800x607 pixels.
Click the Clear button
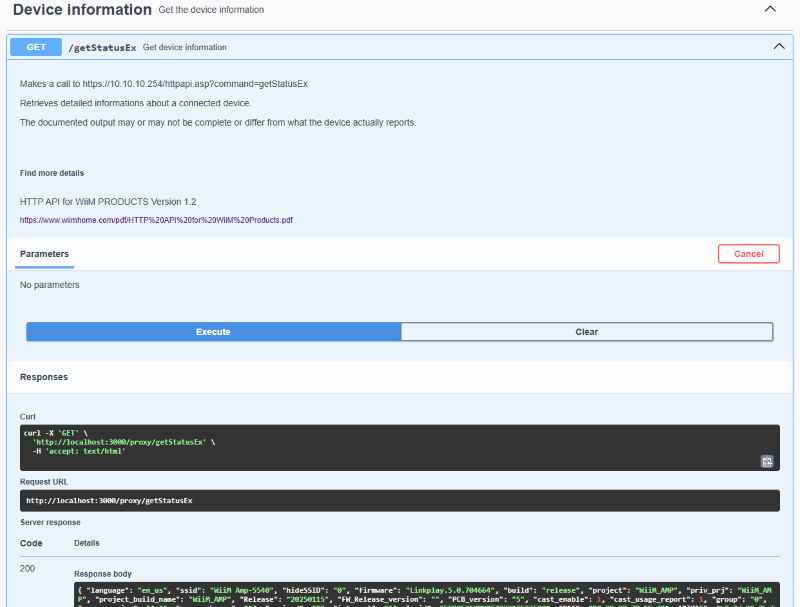587,332
